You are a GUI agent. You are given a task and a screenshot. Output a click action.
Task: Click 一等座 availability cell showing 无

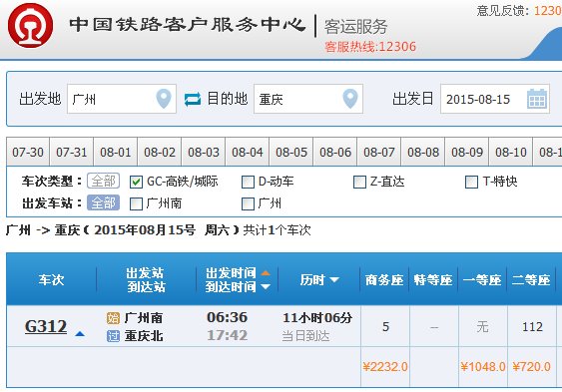coord(482,326)
